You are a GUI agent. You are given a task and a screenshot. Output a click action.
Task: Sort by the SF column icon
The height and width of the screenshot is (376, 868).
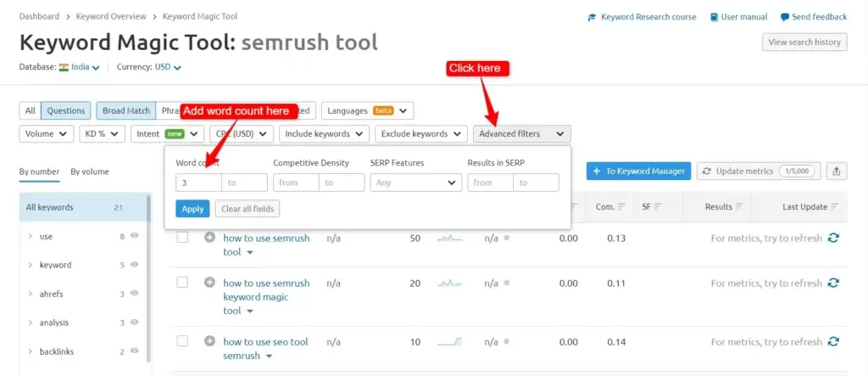tap(658, 207)
